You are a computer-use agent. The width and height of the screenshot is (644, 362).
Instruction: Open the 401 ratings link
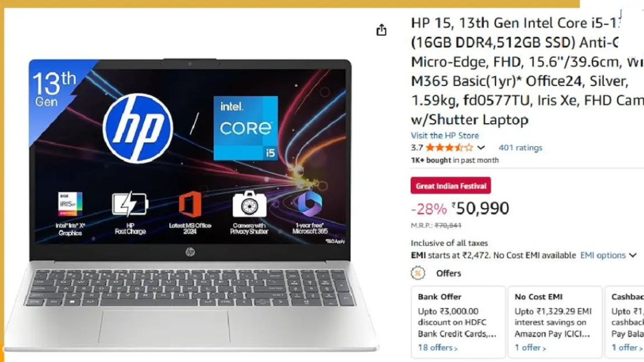(x=520, y=148)
